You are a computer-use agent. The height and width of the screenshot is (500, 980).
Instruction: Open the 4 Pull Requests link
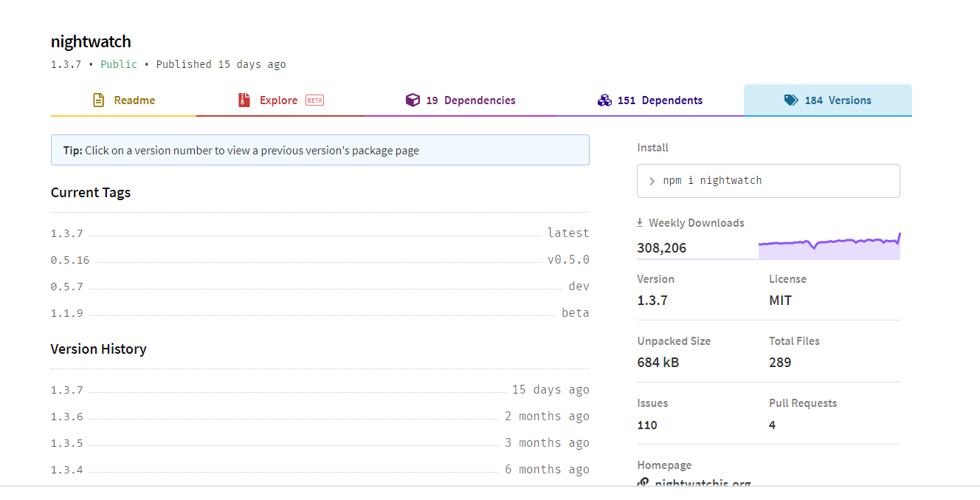[773, 425]
